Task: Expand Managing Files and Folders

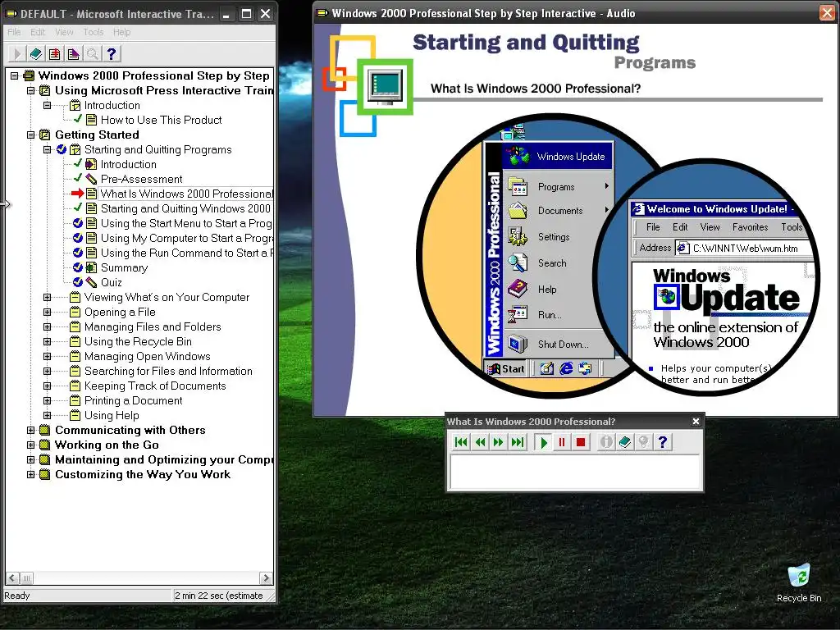Action: (47, 326)
